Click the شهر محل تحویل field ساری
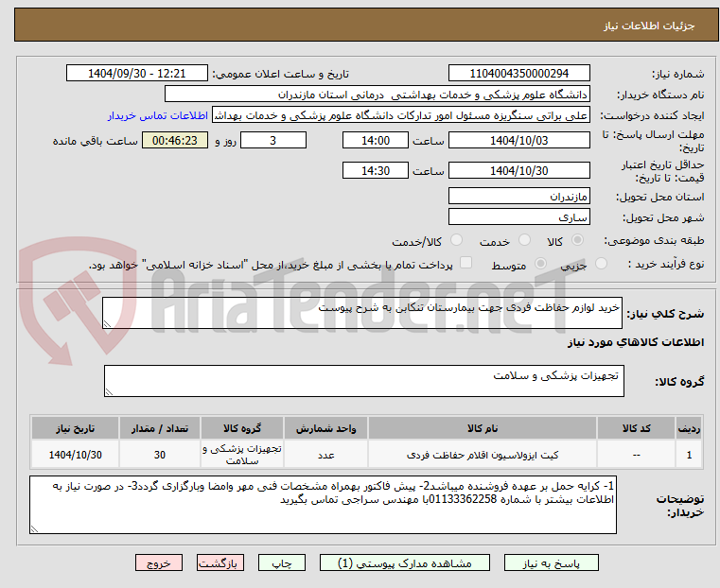This screenshot has width=720, height=588. tap(518, 216)
